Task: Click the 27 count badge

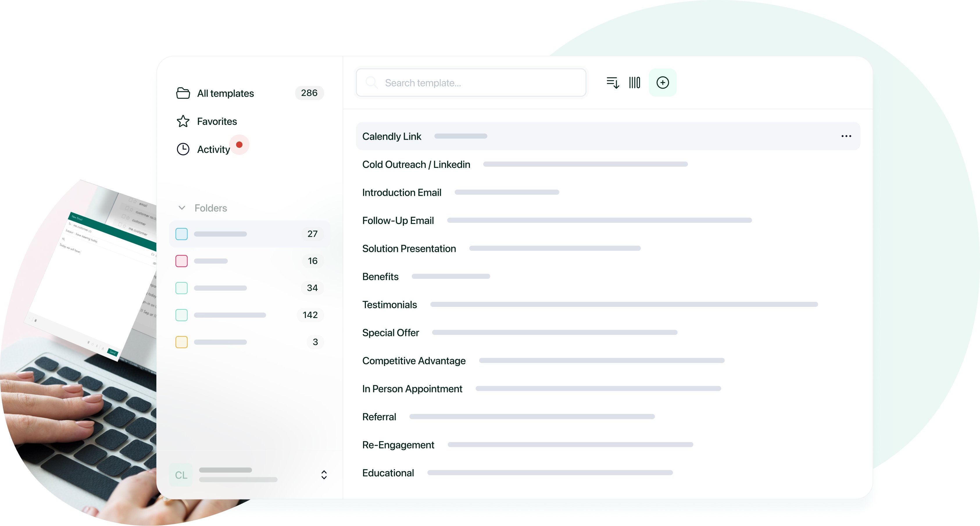Action: [x=312, y=234]
